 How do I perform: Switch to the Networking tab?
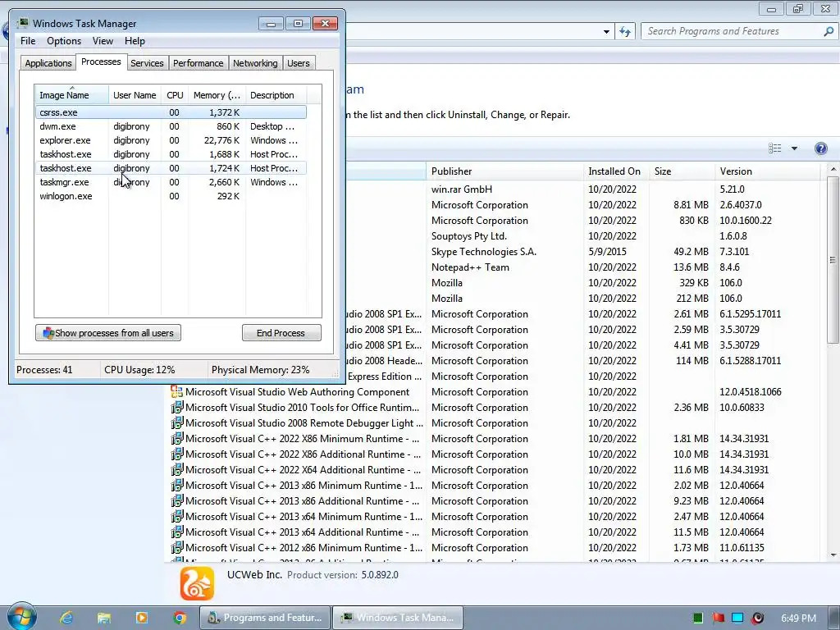click(x=255, y=63)
